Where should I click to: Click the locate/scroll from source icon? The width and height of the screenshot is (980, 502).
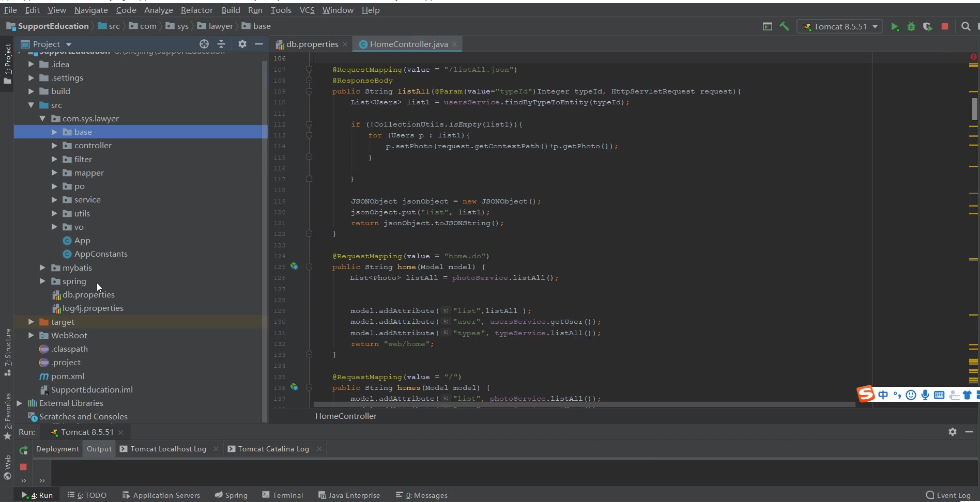[204, 44]
